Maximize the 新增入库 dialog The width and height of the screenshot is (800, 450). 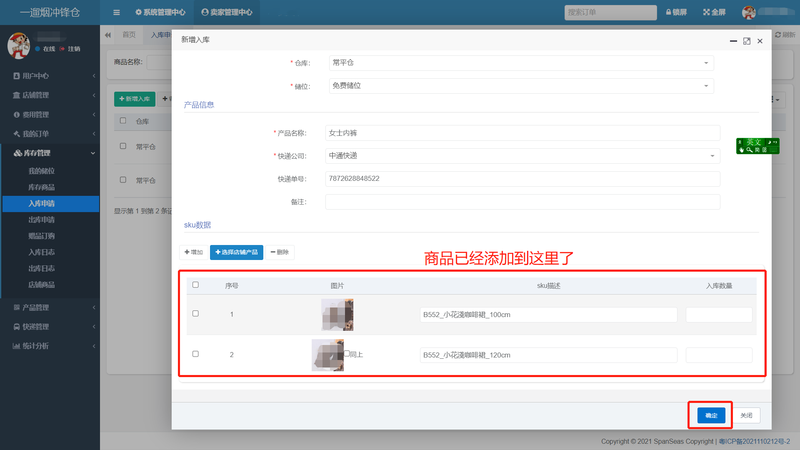point(746,41)
